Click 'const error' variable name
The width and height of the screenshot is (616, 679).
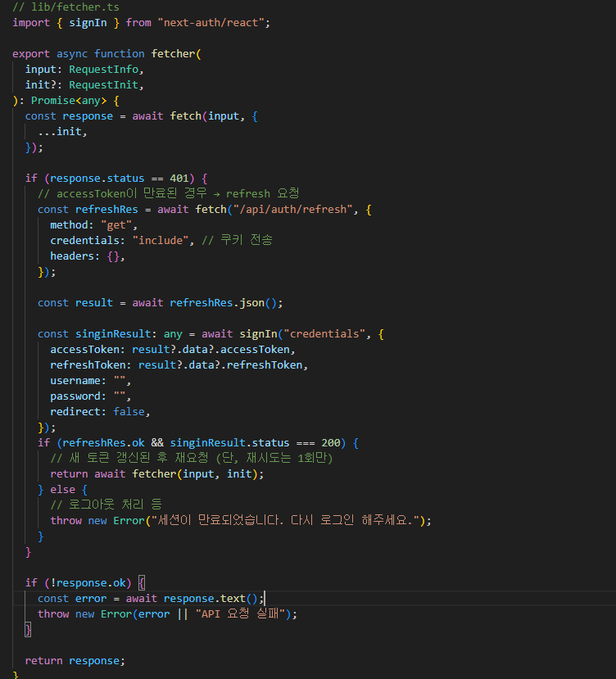point(91,599)
